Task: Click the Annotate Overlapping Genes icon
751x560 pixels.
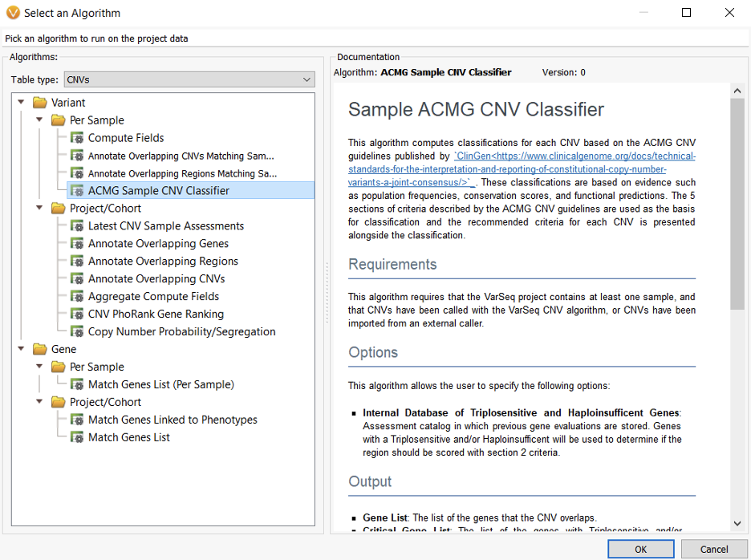Action: [77, 244]
